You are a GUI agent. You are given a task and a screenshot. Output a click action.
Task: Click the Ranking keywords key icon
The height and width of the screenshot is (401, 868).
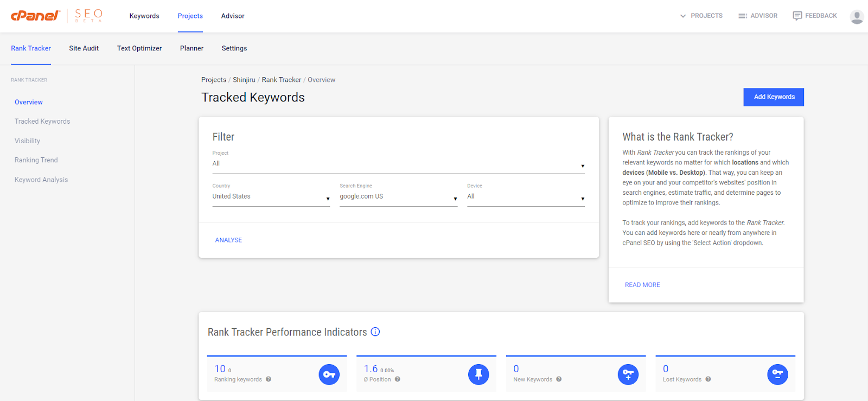(x=329, y=374)
